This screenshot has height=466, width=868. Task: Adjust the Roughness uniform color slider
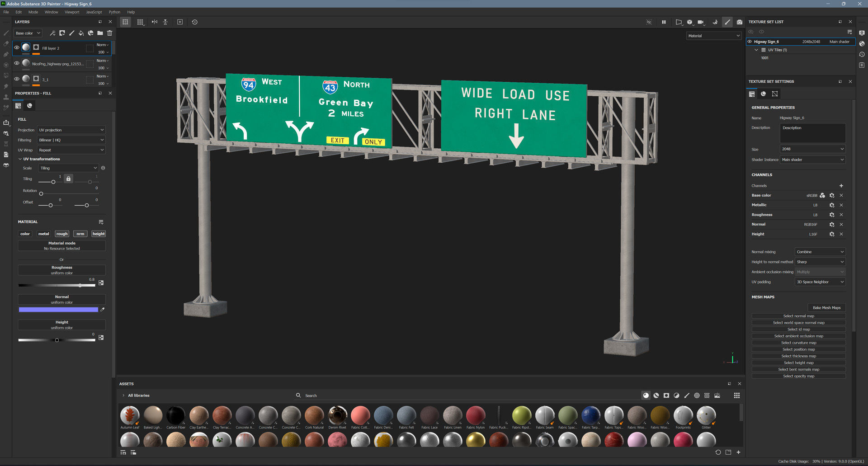pos(57,285)
